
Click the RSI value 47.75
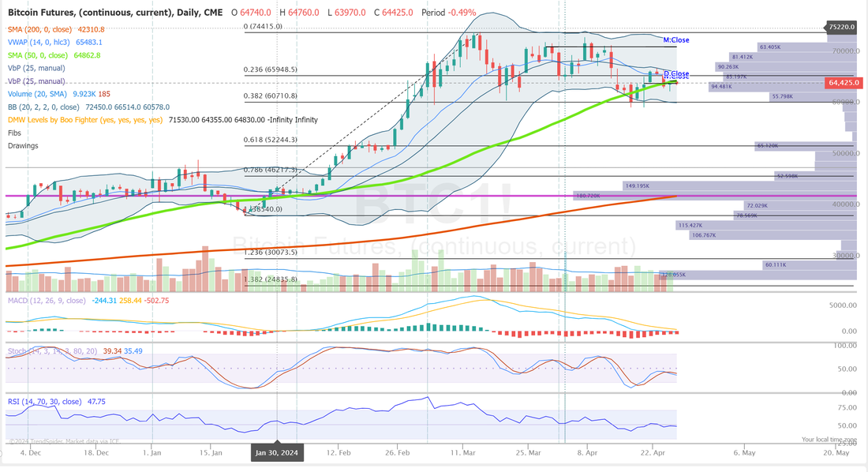click(x=96, y=402)
